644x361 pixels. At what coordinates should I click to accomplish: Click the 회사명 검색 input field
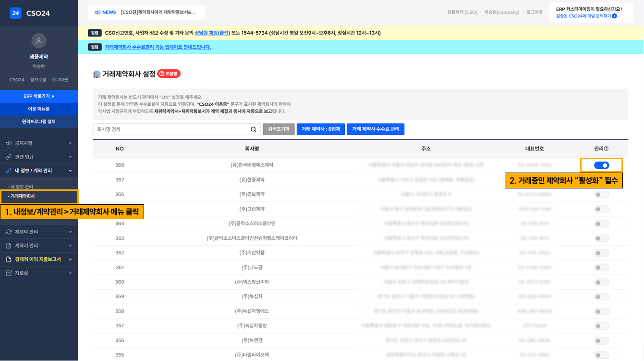coord(177,129)
